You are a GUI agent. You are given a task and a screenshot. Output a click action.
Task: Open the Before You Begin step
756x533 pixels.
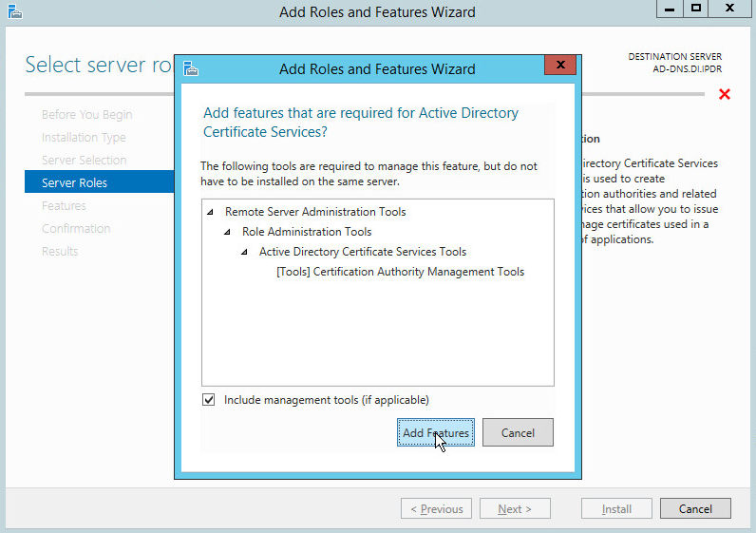coord(86,114)
